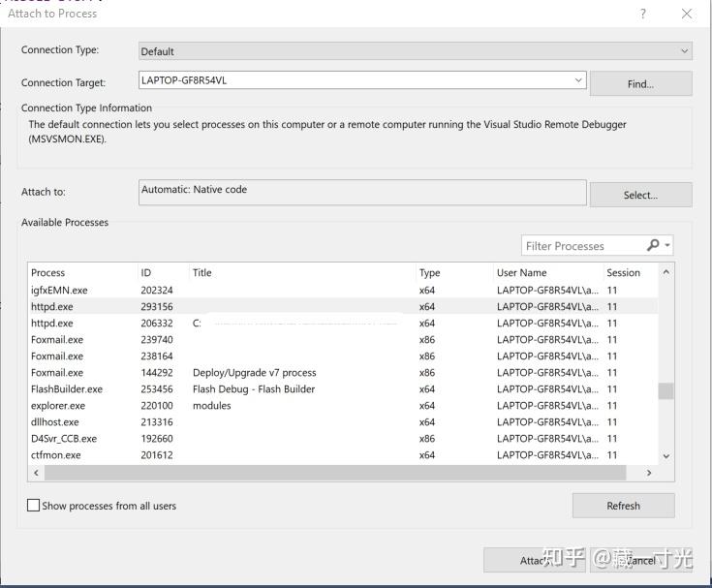Select the FlashBuilder.exe process row
The height and width of the screenshot is (588, 712).
click(343, 389)
